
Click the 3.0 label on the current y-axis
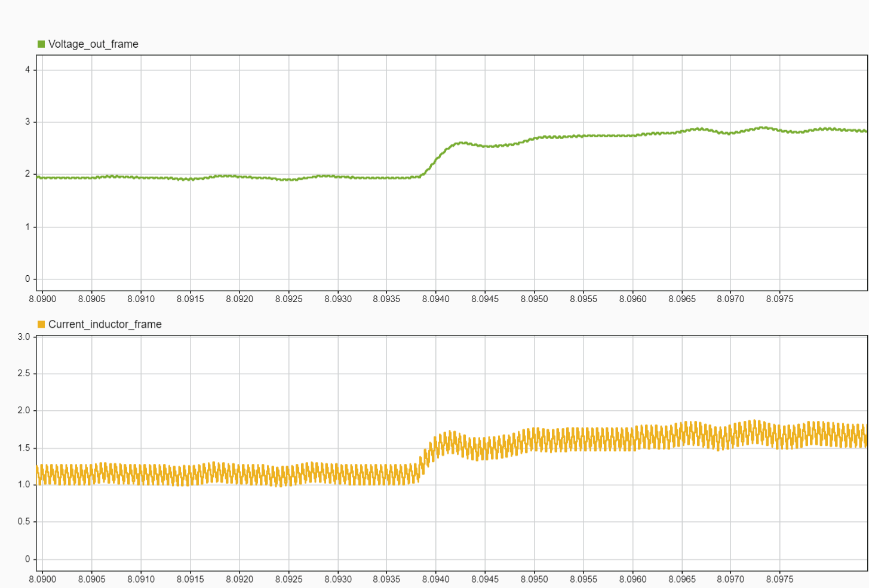pyautogui.click(x=24, y=337)
